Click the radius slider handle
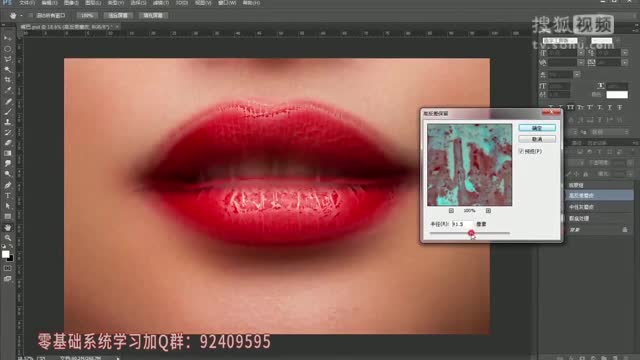This screenshot has width=640, height=360. (471, 233)
